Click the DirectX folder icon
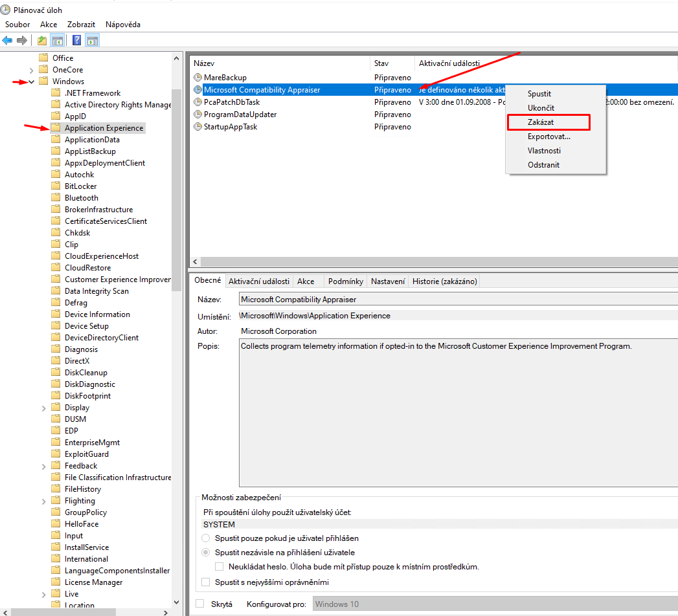Viewport: 678px width, 616px height. click(55, 360)
